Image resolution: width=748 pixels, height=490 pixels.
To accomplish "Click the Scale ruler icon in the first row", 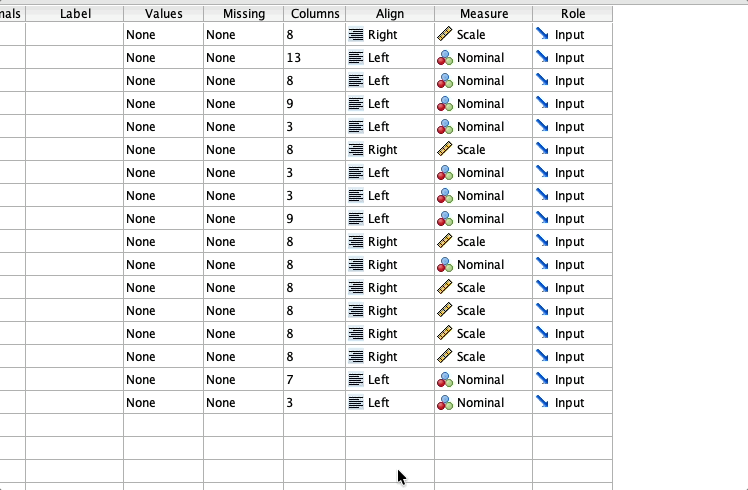I will coord(445,34).
